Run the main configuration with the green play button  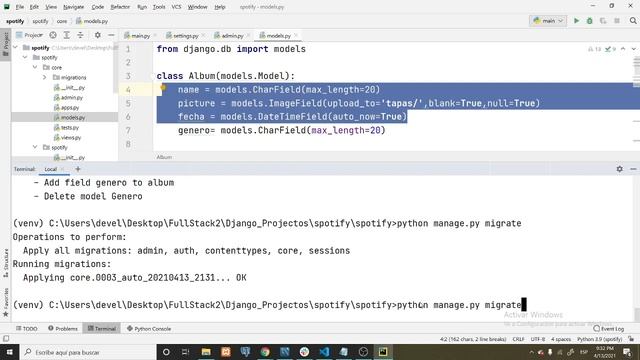click(x=576, y=21)
